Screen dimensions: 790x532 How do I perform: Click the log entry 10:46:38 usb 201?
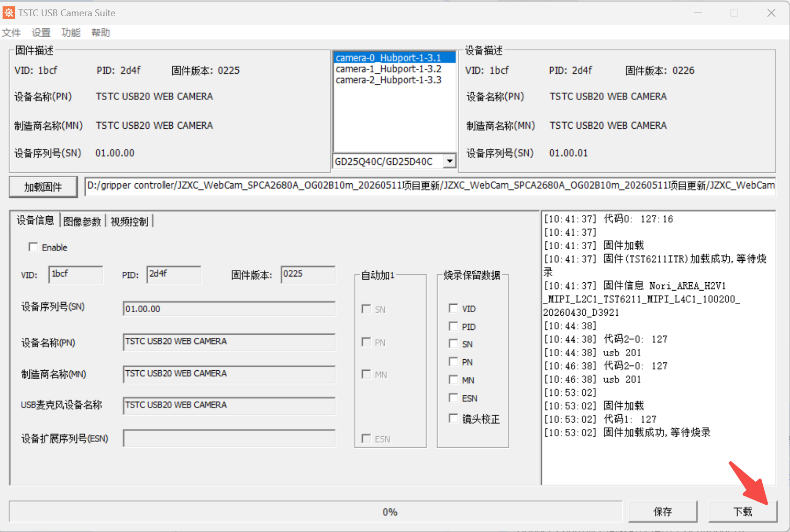point(593,379)
